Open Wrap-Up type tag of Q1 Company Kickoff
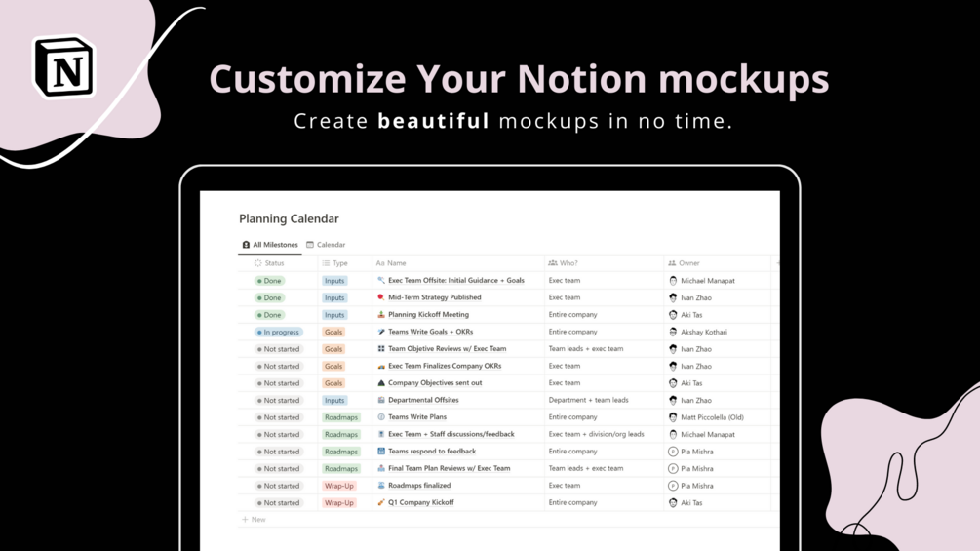 [338, 503]
